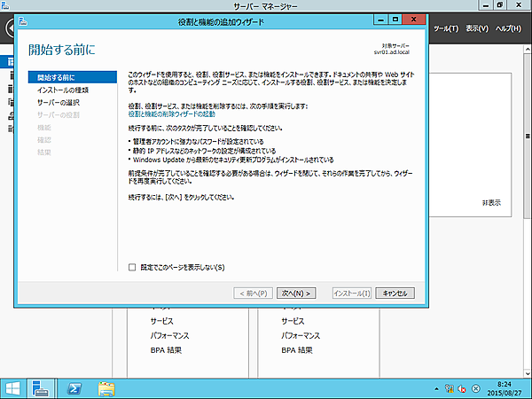Click the wizard title bar icon
Viewport: 532px width, 399px height.
(x=23, y=21)
